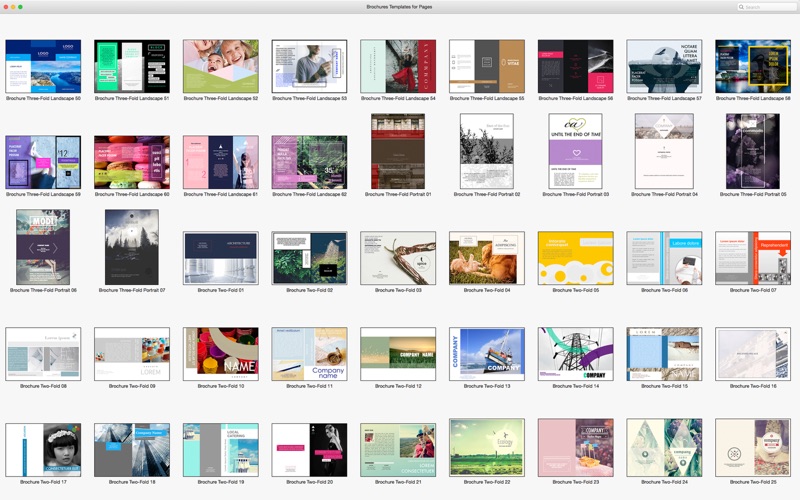Pick Brochure Three-Fold Landscape 54 thumbnail
The image size is (800, 500).
pos(398,66)
